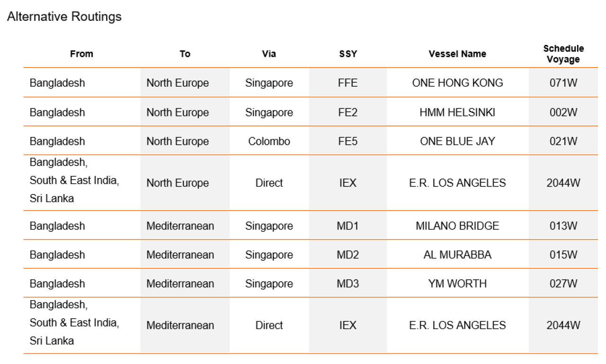Select voyage number 013W
This screenshot has width=606, height=364.
563,226
